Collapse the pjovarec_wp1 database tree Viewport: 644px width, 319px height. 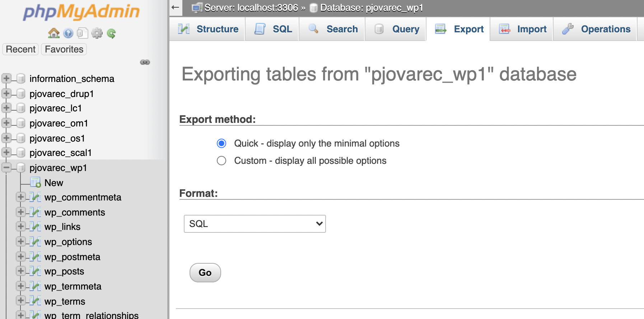pos(6,168)
